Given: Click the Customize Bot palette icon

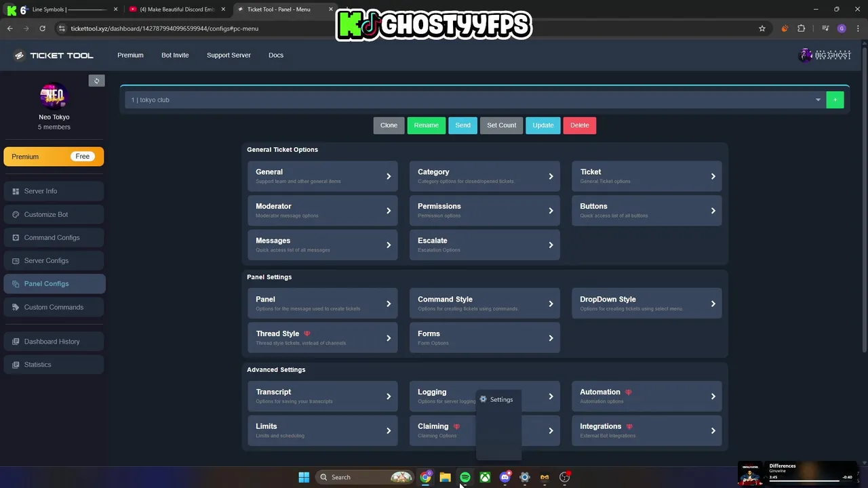Looking at the screenshot, I should pos(16,214).
